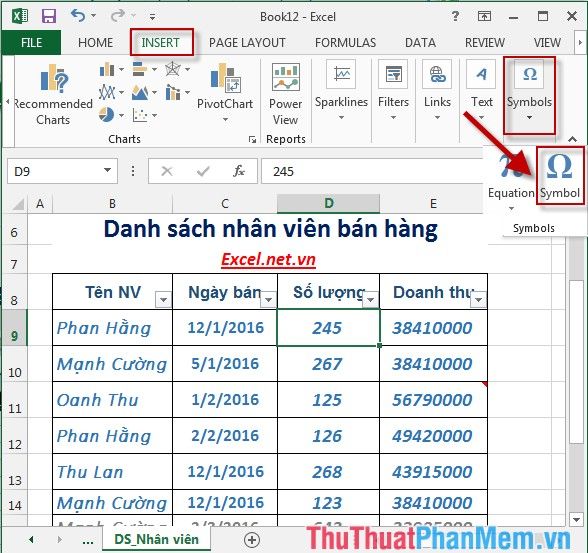Follow the Excel.net.vn link
This screenshot has height=553, width=588.
click(268, 259)
